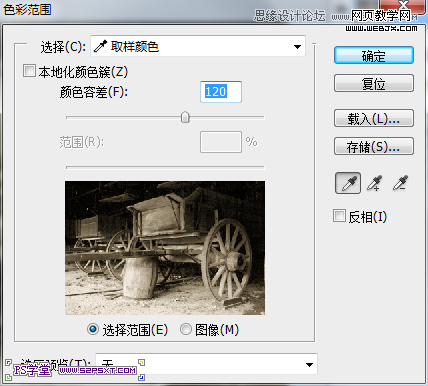
Task: Select the Eyedropper tool button
Action: click(x=348, y=183)
